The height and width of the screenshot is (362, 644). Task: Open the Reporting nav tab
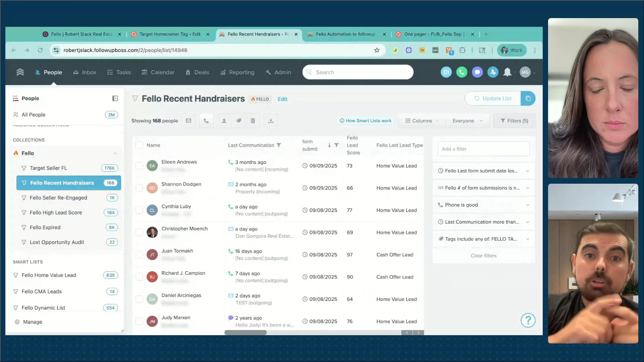(x=237, y=72)
